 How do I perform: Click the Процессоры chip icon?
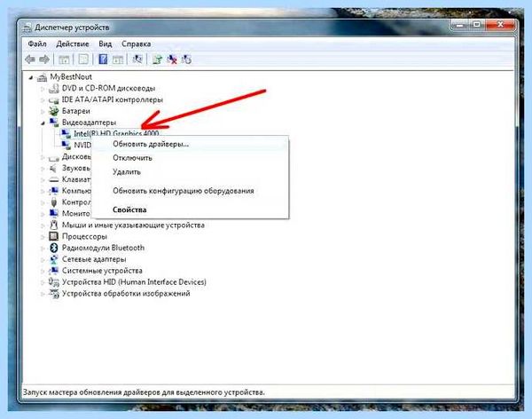53,236
